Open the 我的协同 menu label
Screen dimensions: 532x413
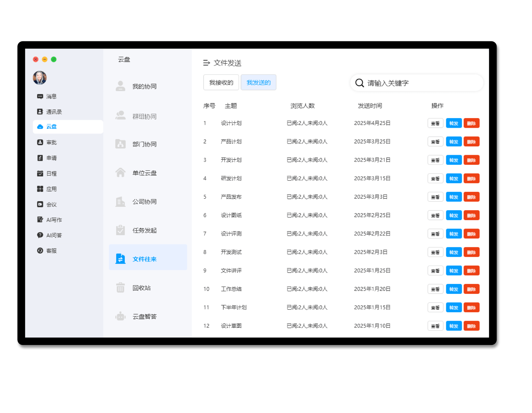point(145,86)
